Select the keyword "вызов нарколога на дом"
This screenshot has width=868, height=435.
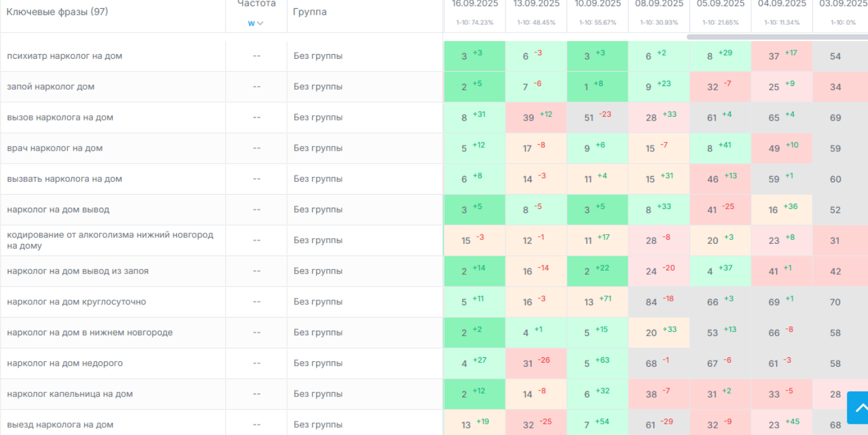60,118
